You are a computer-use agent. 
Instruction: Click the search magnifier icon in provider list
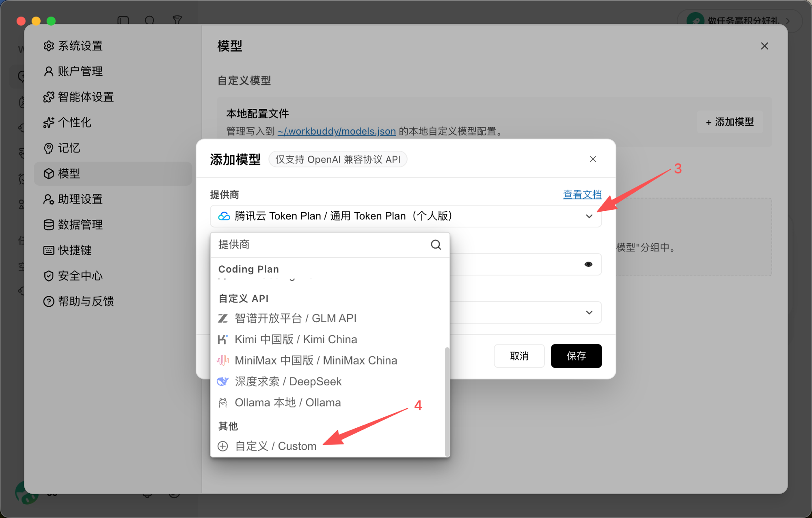pos(436,245)
